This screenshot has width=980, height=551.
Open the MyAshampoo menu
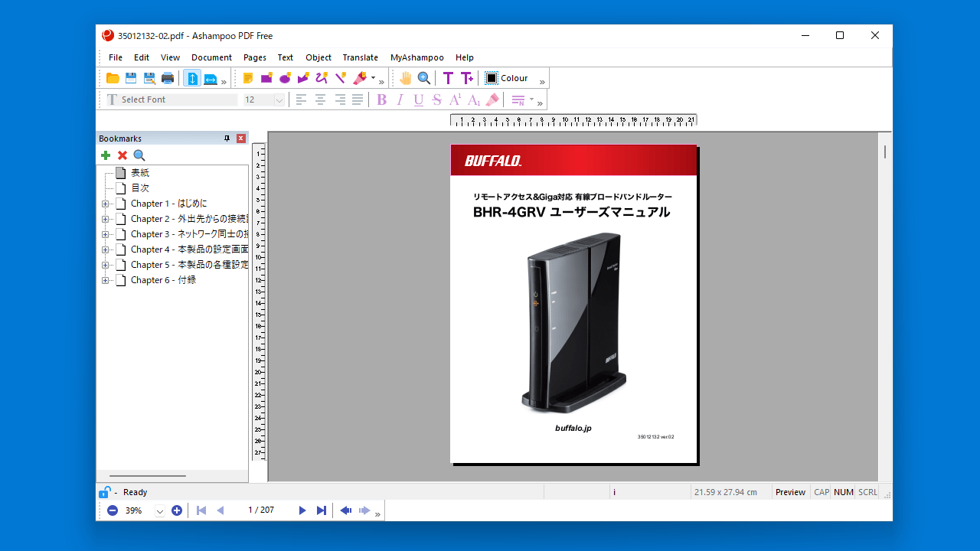point(417,57)
